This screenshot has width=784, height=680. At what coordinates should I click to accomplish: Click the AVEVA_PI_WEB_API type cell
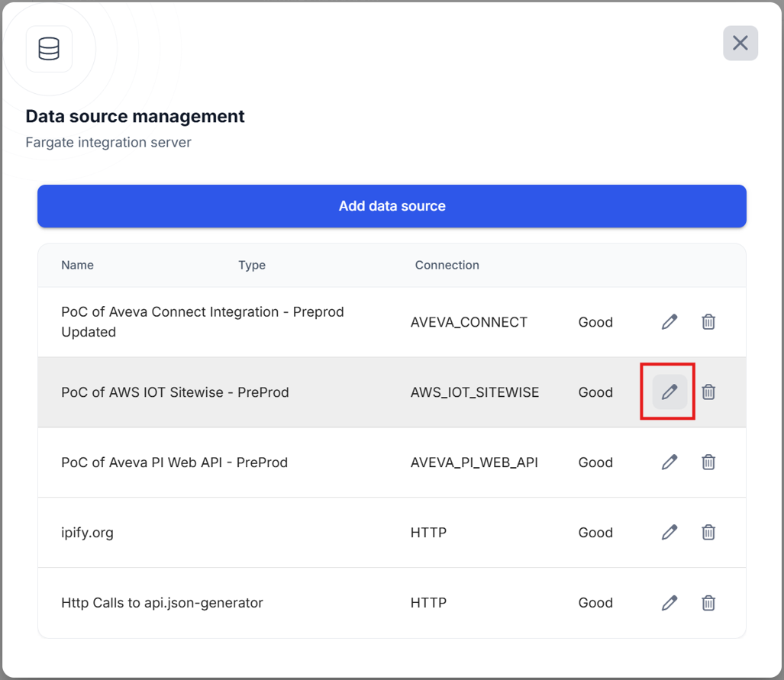pos(474,462)
